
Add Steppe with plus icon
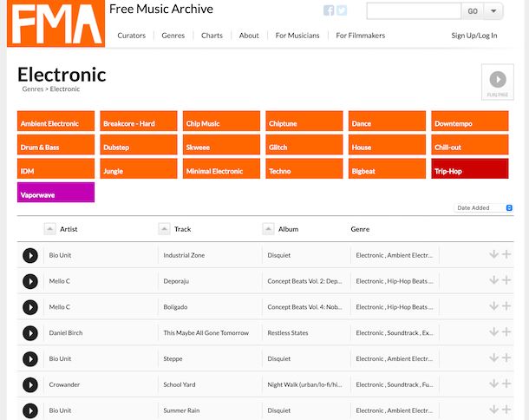pyautogui.click(x=506, y=358)
